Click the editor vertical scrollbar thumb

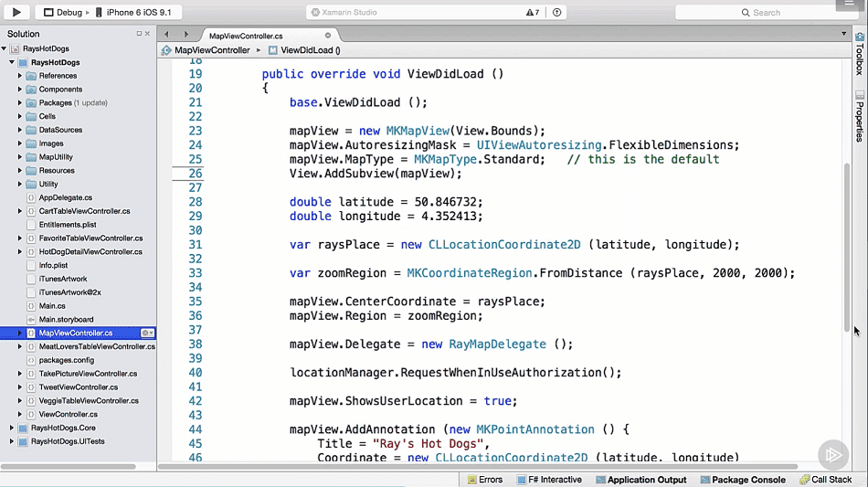(x=846, y=247)
